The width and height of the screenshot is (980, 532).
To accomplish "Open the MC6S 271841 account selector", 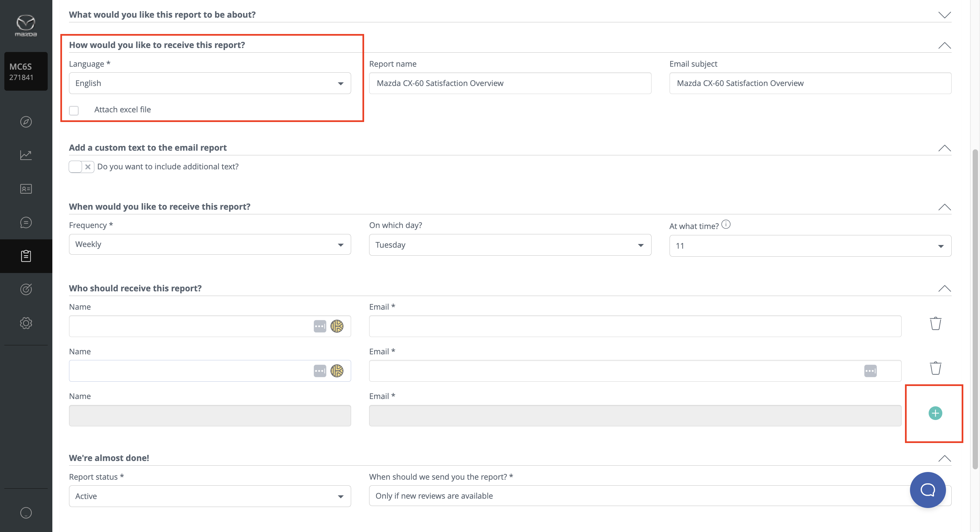I will (26, 71).
